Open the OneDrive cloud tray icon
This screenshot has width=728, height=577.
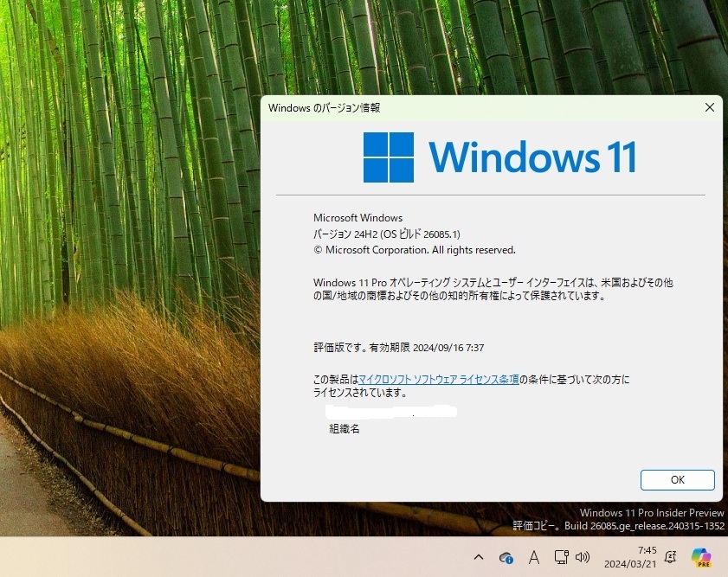pos(506,557)
